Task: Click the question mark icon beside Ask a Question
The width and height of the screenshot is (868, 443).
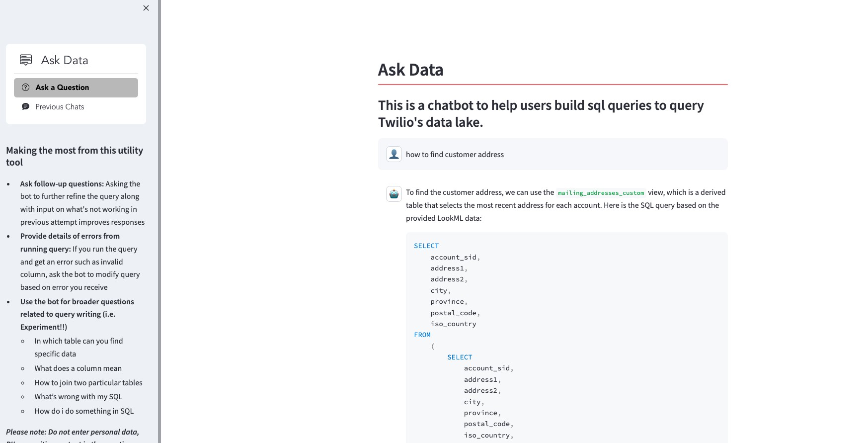Action: pos(26,88)
